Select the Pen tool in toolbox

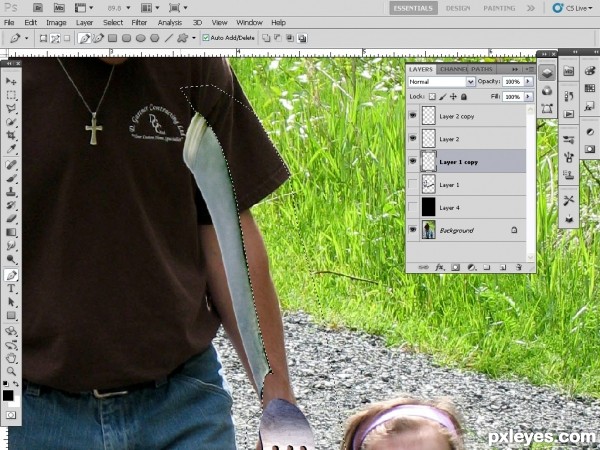pos(11,275)
